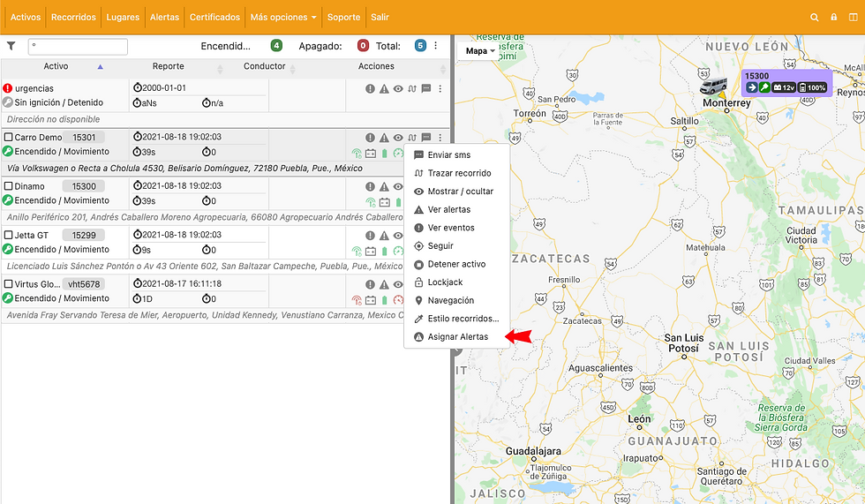Screen dimensions: 865x504
Task: Check the Carro Demo checkbox
Action: coord(8,138)
